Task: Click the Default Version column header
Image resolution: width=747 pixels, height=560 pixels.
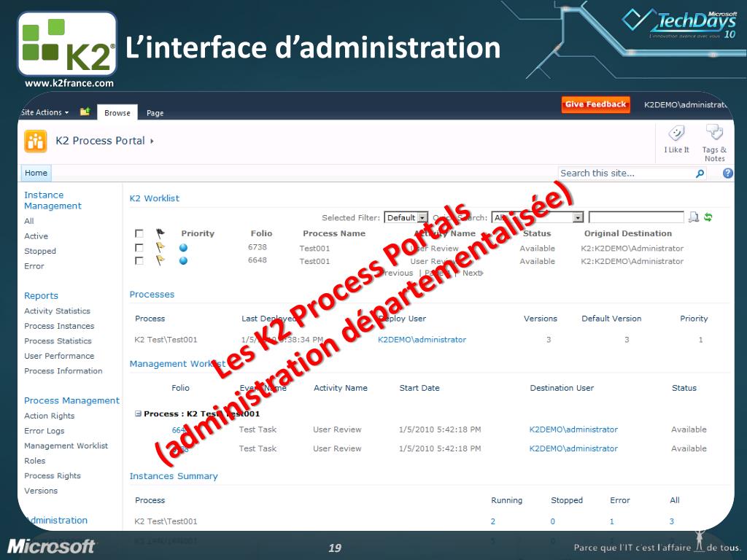Action: pyautogui.click(x=611, y=319)
